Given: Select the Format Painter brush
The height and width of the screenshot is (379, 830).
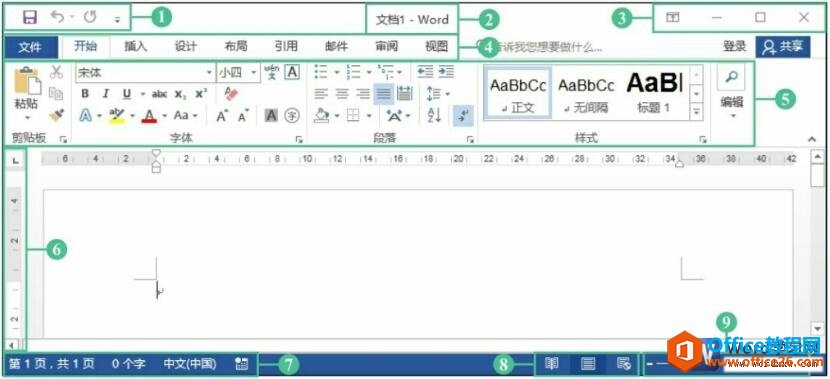Looking at the screenshot, I should click(x=56, y=114).
